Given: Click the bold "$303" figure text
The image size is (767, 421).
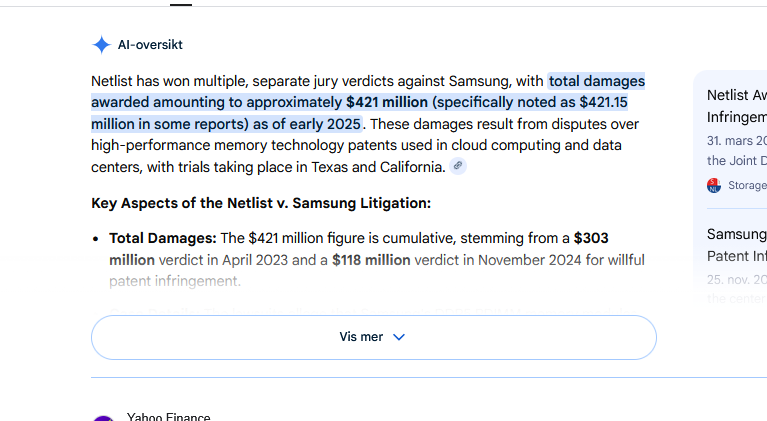Looking at the screenshot, I should point(591,238).
